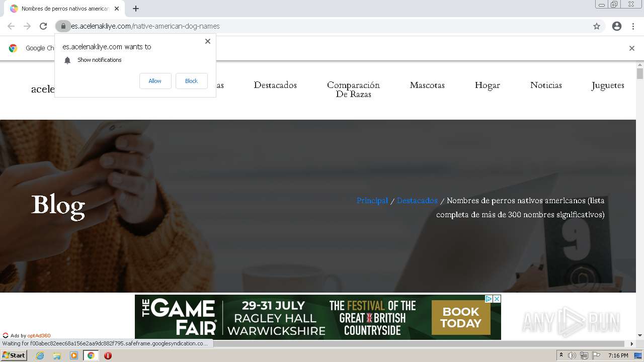
Task: Close the notification permission popup
Action: pos(207,41)
